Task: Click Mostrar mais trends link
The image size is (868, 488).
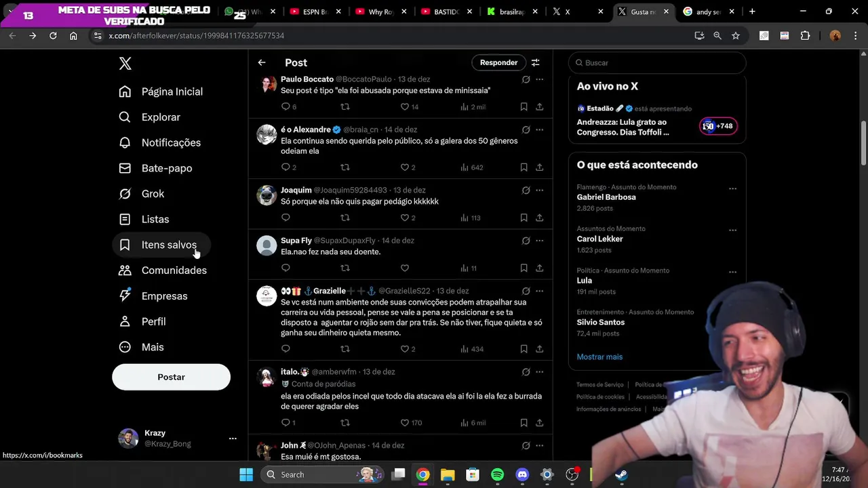Action: (x=599, y=357)
